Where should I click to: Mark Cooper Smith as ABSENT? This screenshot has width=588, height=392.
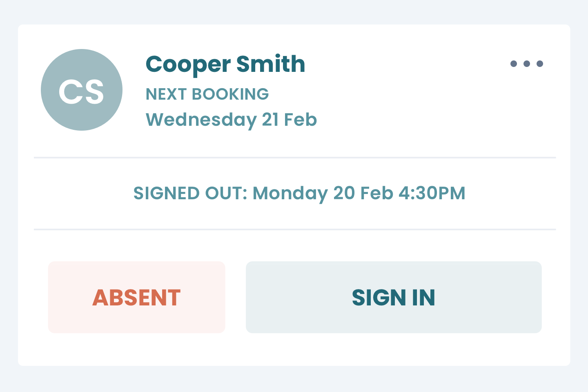coord(137,297)
